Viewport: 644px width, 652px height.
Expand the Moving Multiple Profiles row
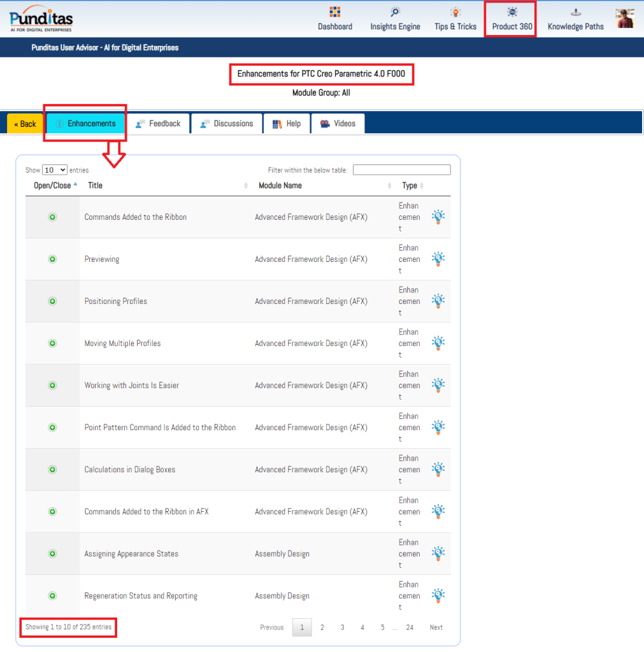[52, 344]
